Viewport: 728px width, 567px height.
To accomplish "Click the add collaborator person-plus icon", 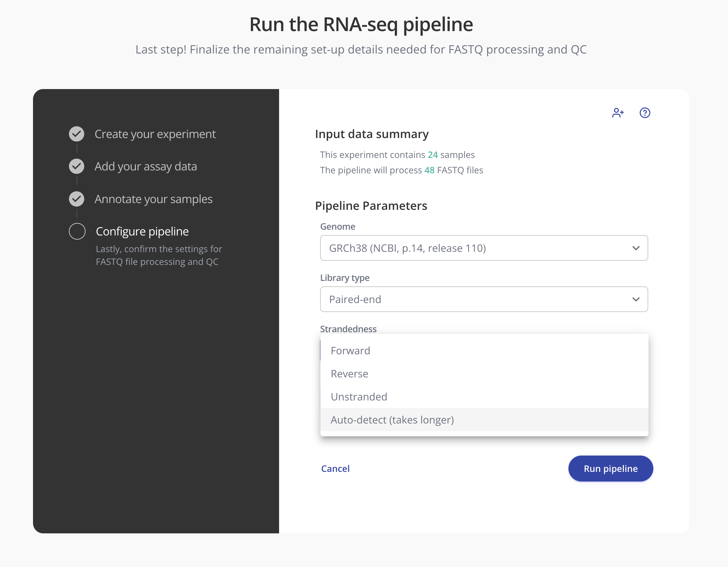I will click(618, 113).
